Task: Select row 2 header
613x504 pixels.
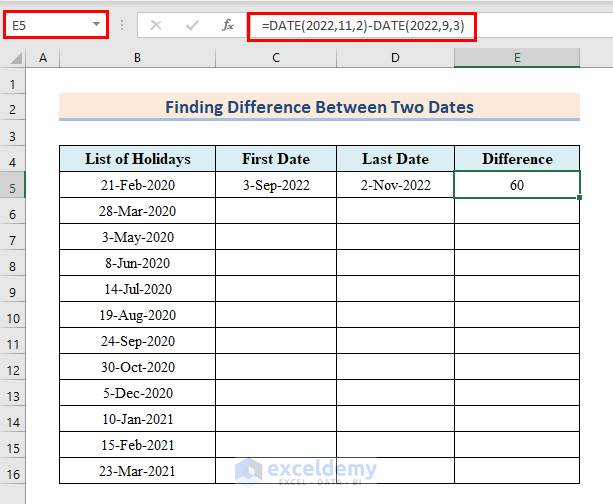Action: 13,109
